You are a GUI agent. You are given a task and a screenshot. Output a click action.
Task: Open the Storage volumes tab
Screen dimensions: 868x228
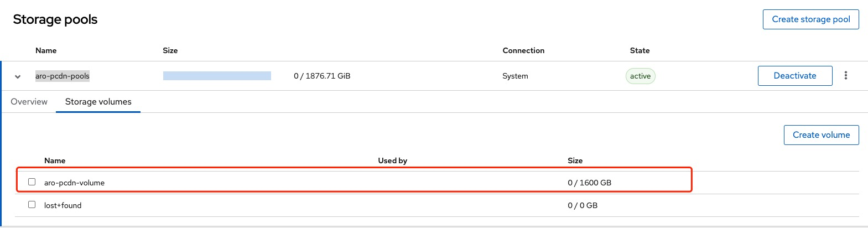98,102
